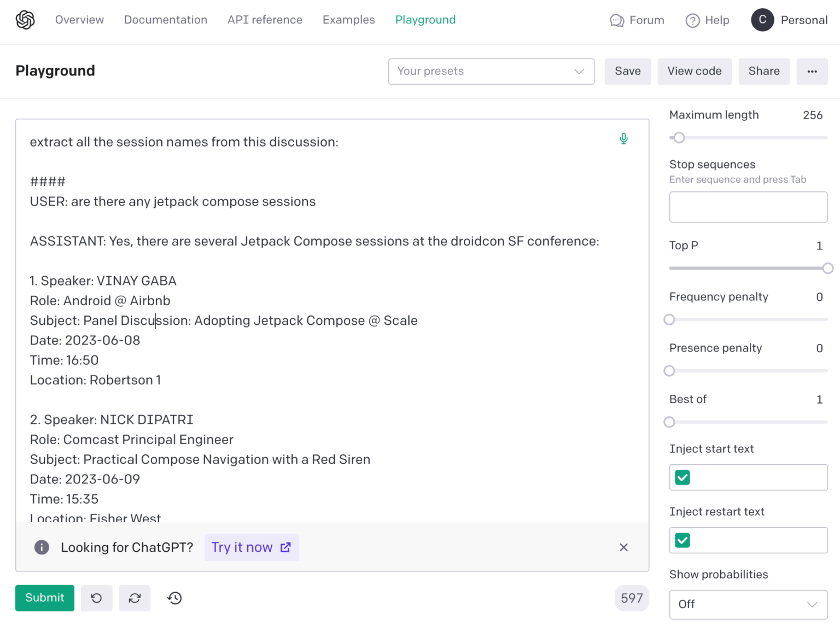
Task: Open the Your presets dropdown
Action: point(491,71)
